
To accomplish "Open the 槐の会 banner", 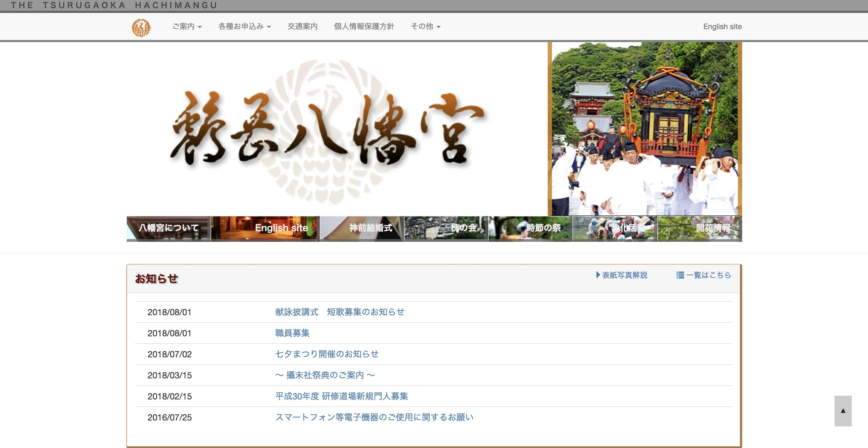I will 446,229.
